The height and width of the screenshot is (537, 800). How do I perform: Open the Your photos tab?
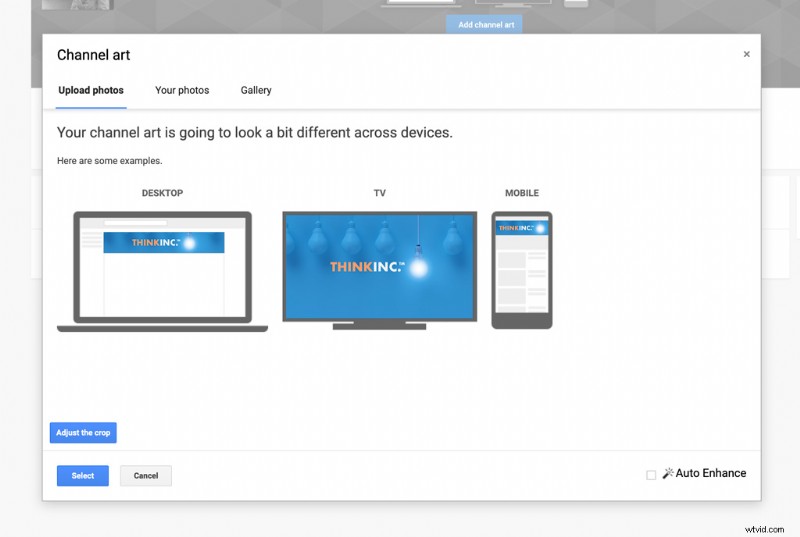click(x=182, y=90)
